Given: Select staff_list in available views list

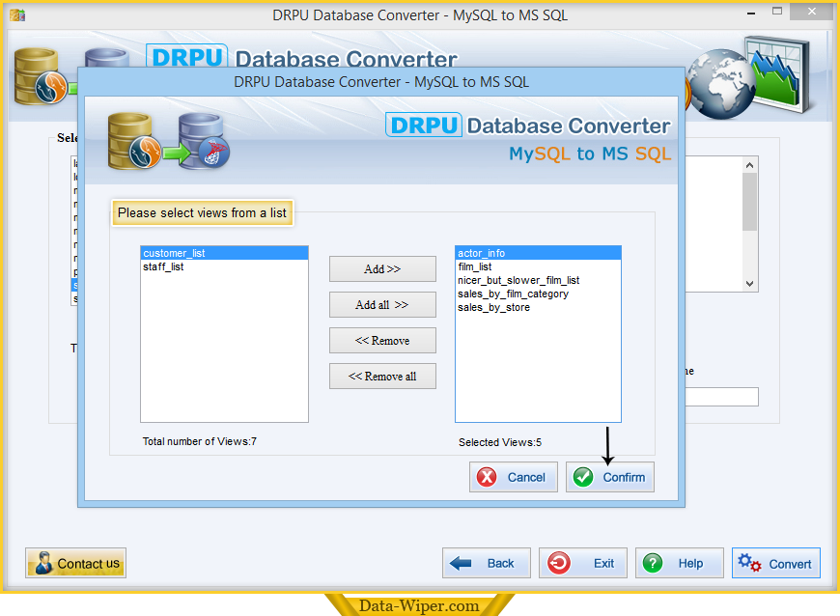Looking at the screenshot, I should (163, 266).
